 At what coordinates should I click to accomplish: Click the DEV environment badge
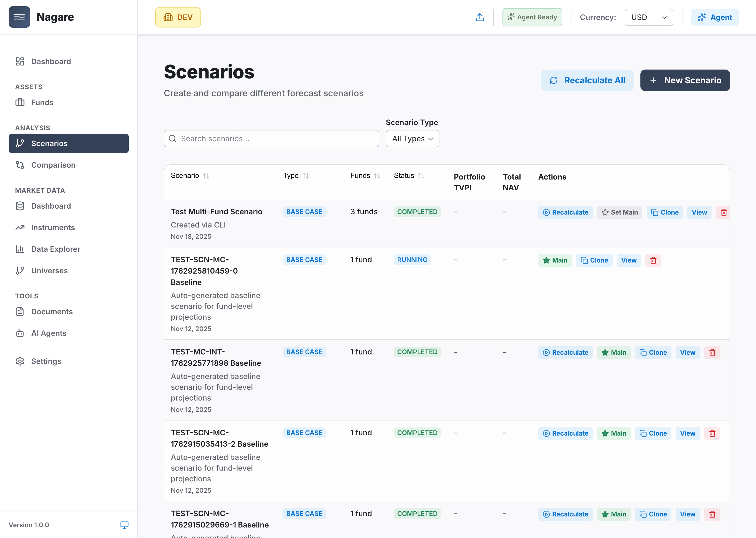[x=178, y=17]
